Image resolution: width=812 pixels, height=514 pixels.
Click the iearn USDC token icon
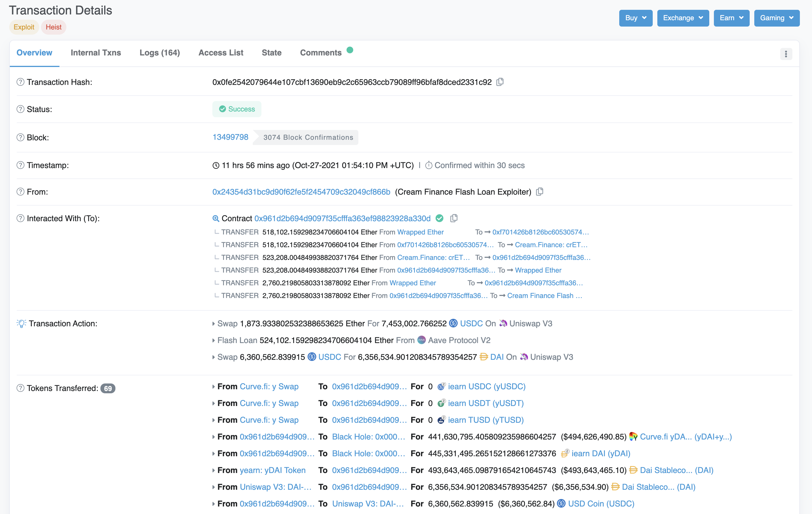coord(441,386)
